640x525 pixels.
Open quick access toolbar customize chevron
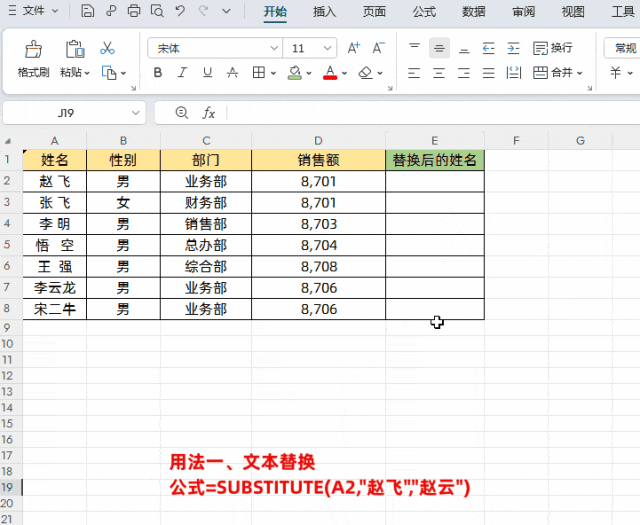pos(227,11)
